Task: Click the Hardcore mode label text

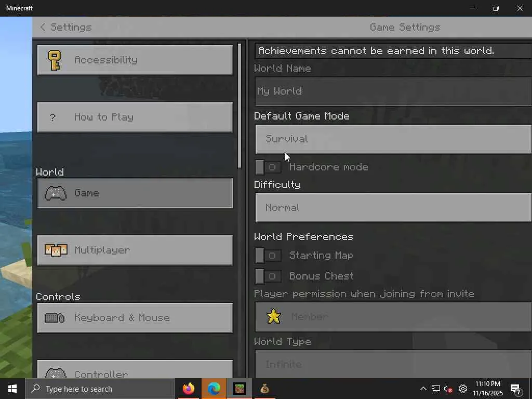Action: tap(328, 167)
